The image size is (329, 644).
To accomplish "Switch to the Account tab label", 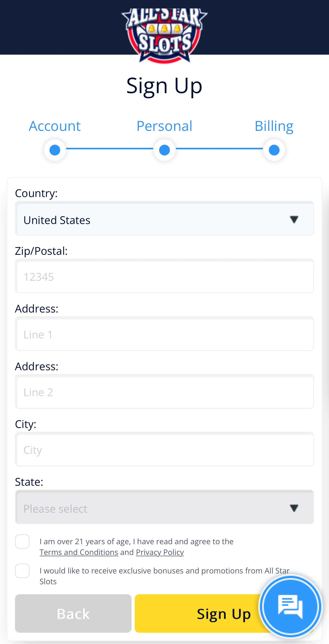I will [x=55, y=126].
